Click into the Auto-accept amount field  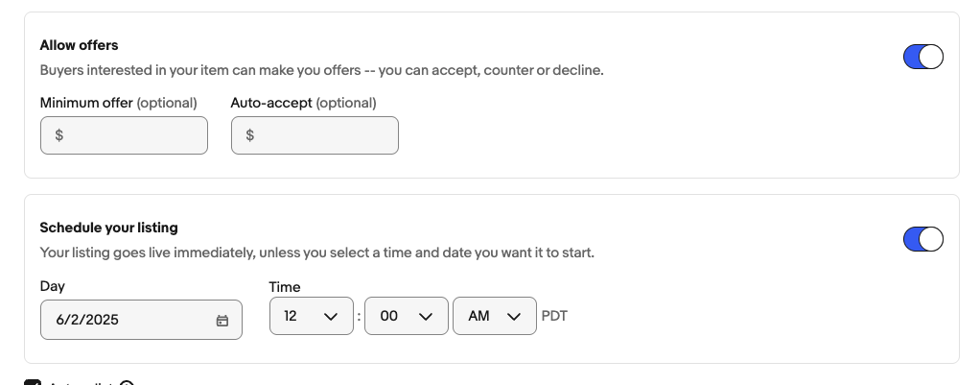315,135
